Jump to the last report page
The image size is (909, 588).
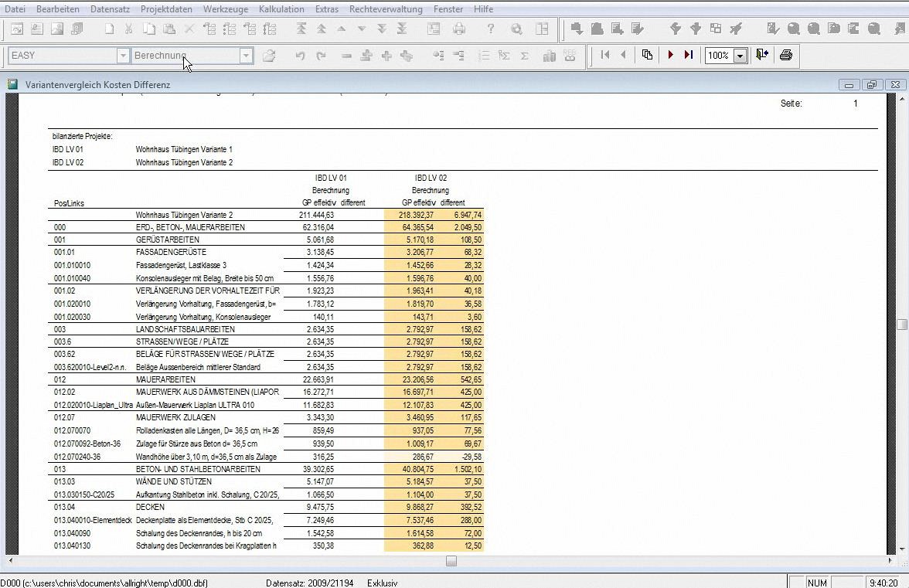[688, 56]
